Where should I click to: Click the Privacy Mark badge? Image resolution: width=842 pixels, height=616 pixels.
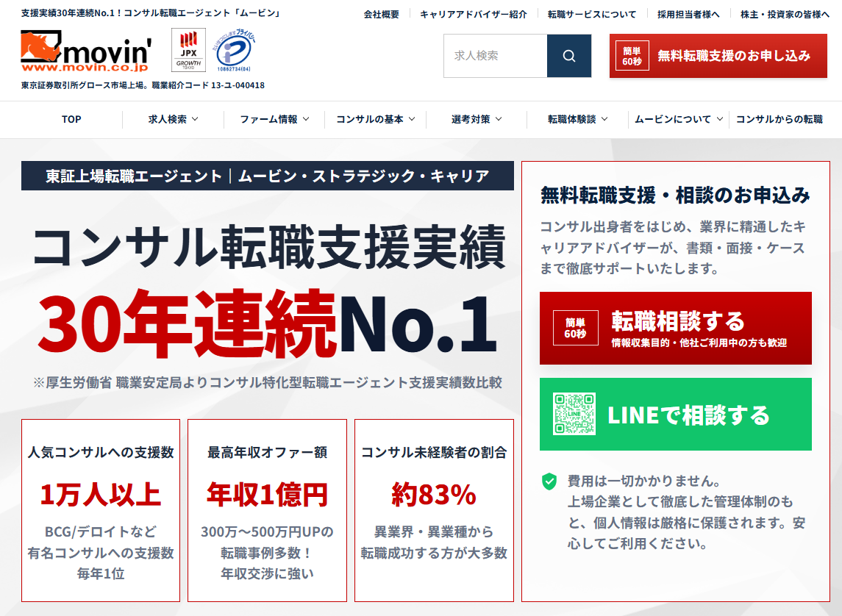pyautogui.click(x=234, y=50)
